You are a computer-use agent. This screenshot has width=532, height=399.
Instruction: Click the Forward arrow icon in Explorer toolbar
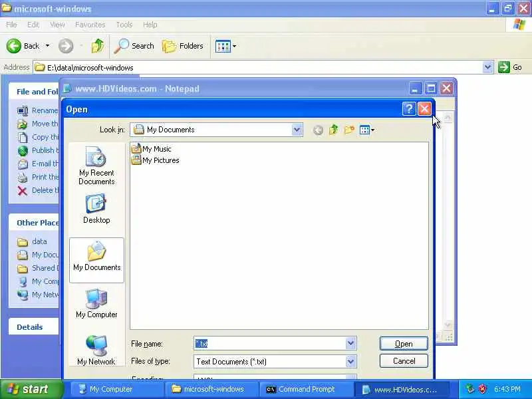(x=66, y=46)
